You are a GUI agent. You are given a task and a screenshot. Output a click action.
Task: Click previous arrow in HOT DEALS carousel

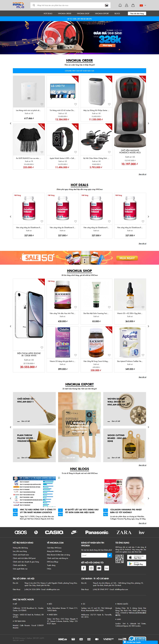pos(11,217)
